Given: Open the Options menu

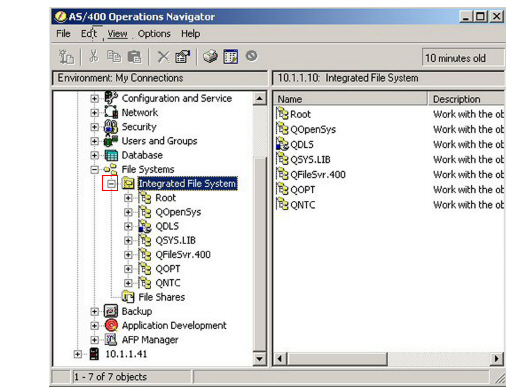Looking at the screenshot, I should coord(154,34).
